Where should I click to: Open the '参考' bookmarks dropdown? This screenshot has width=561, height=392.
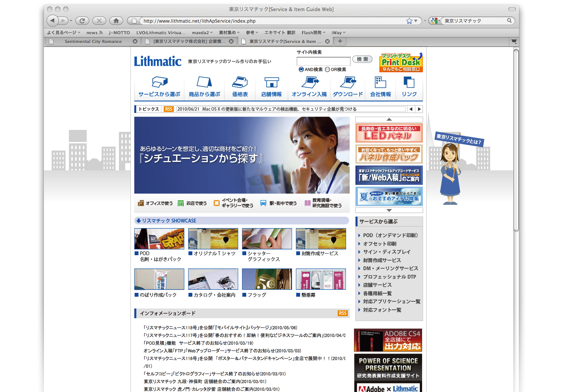pyautogui.click(x=252, y=33)
